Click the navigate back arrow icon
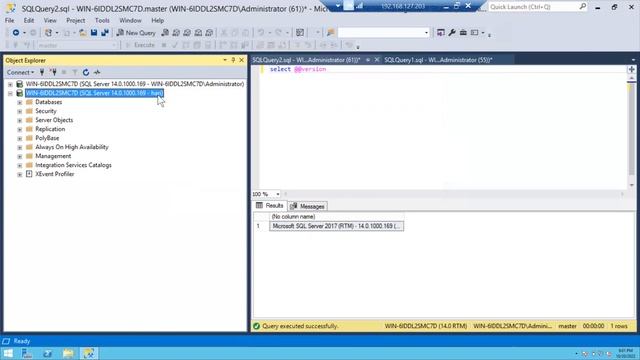 [x=16, y=33]
